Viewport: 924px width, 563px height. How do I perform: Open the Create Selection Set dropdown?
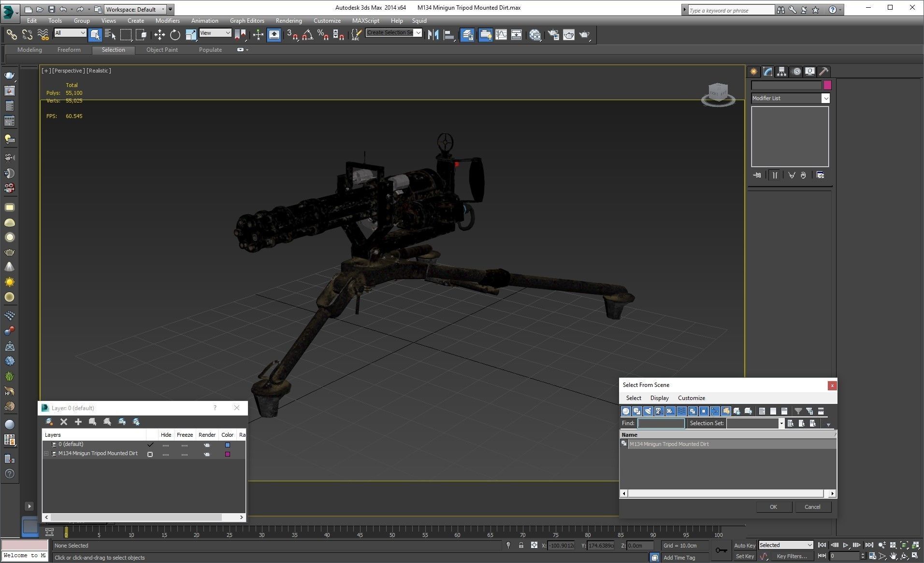(394, 32)
